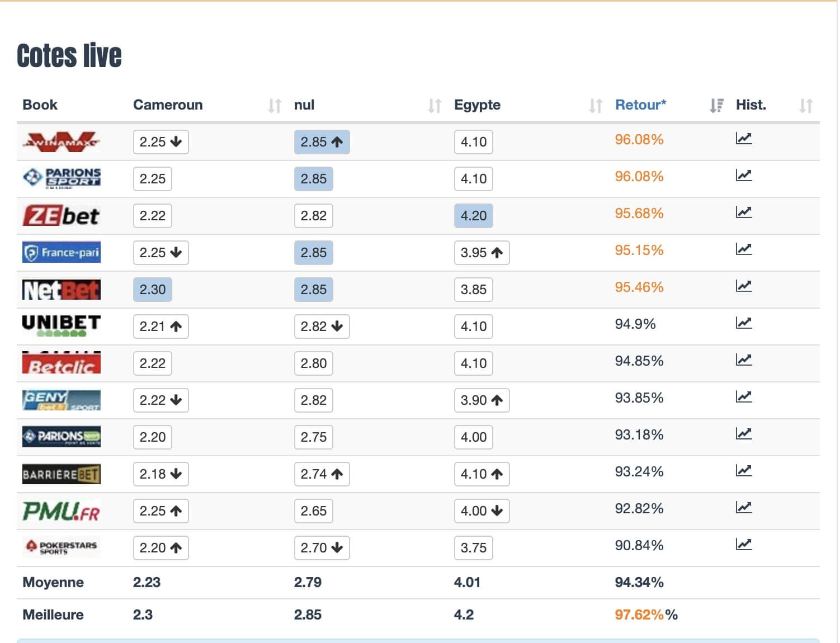Sort the table by nul odds arrows
Image resolution: width=840 pixels, height=643 pixels.
(435, 105)
